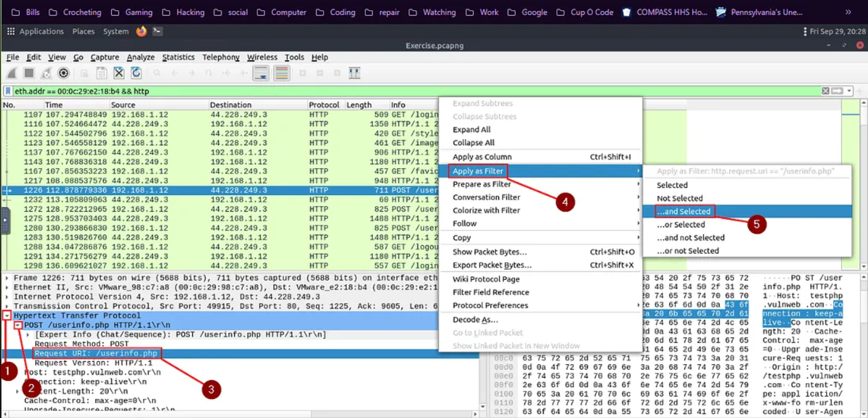
Task: Launch Firefox from top panel
Action: pos(141,31)
